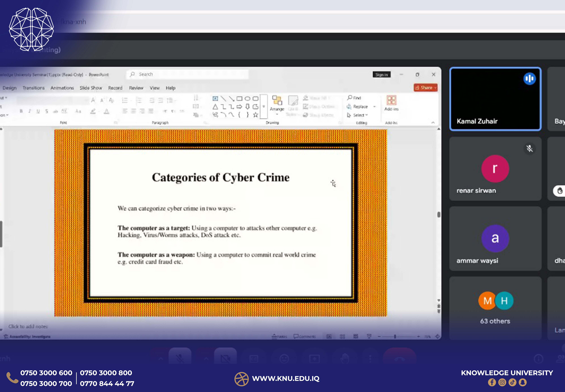Open the Help tab
This screenshot has width=565, height=392.
[x=170, y=88]
